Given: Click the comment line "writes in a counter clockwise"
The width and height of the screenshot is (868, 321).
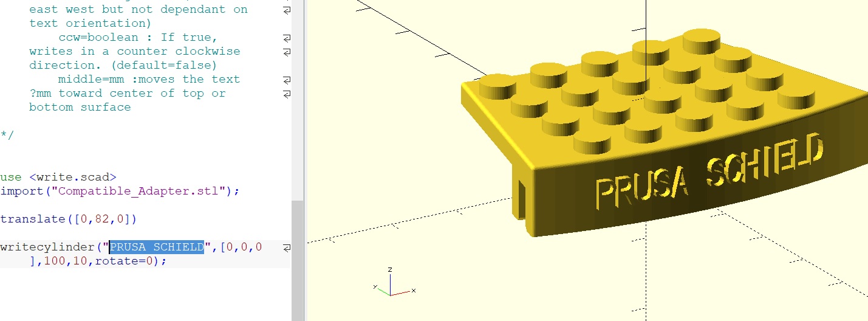Looking at the screenshot, I should click(134, 51).
